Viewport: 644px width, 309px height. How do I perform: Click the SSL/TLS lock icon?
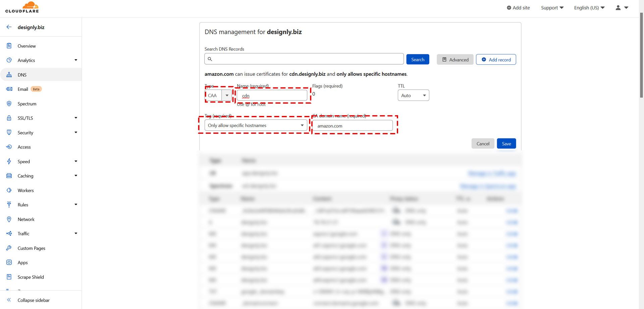(9, 118)
